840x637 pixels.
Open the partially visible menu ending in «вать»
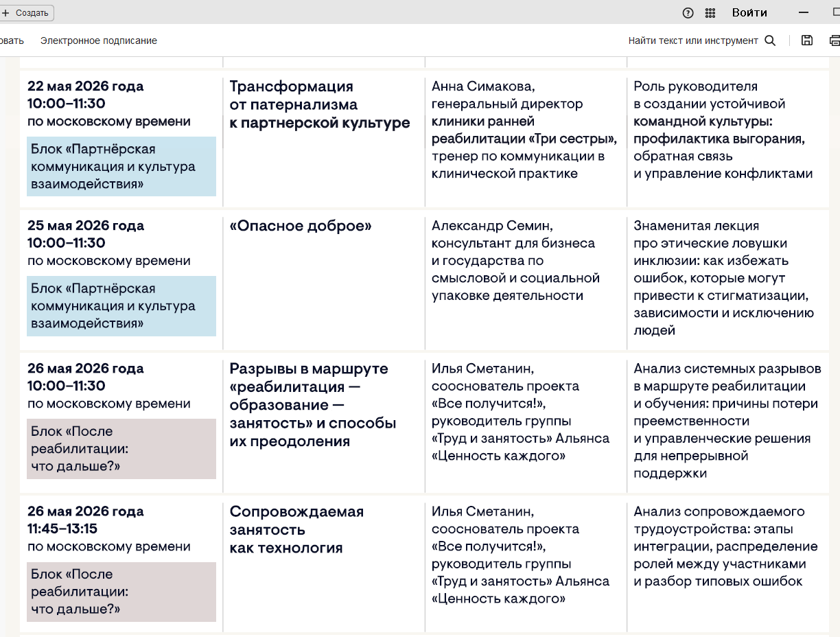(12, 40)
